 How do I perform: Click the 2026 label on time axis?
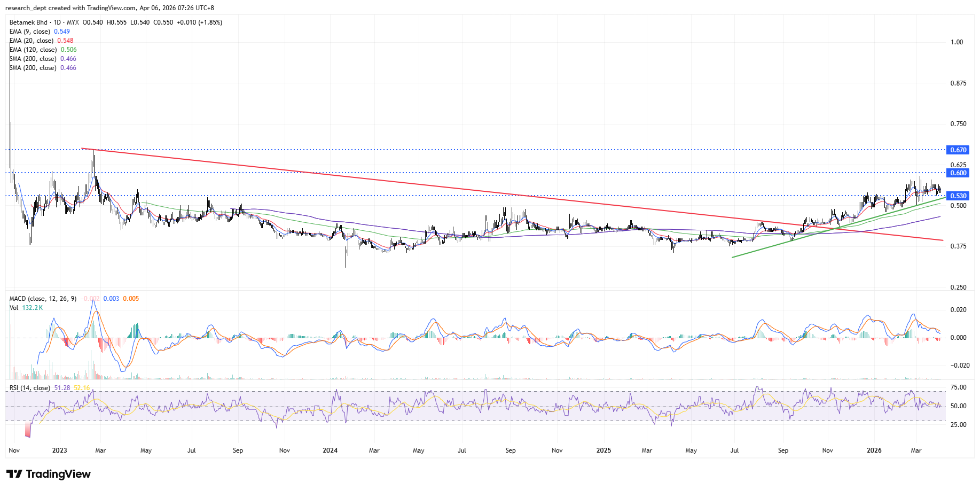click(x=874, y=450)
